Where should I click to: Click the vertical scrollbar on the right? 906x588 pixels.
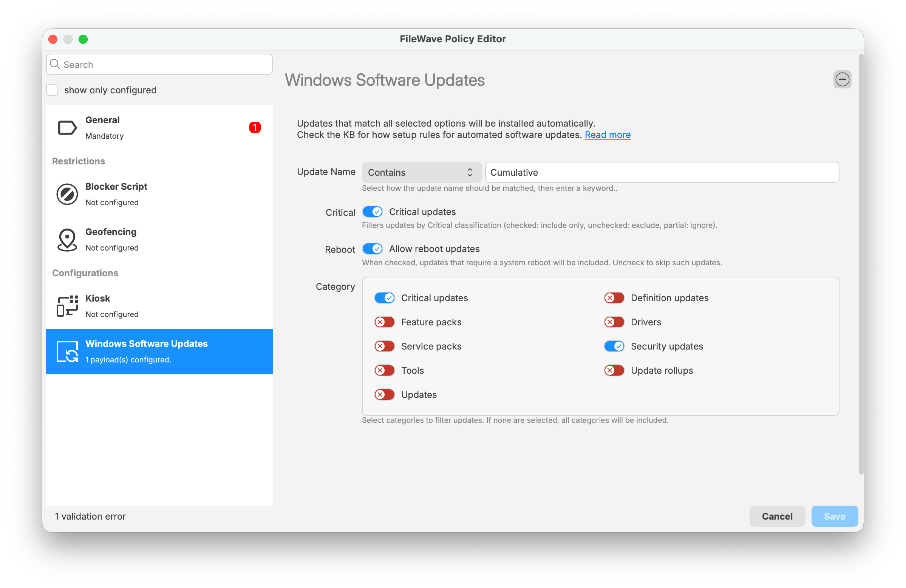861,265
